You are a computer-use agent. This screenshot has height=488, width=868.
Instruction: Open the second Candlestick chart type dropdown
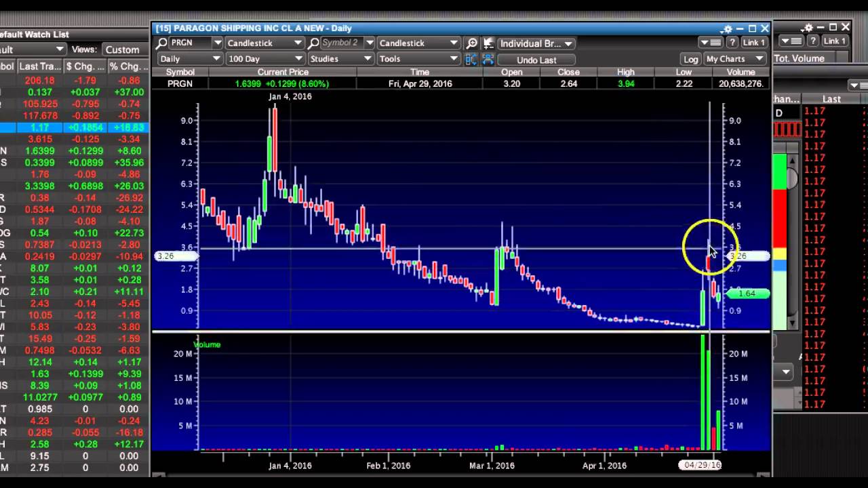pos(418,43)
